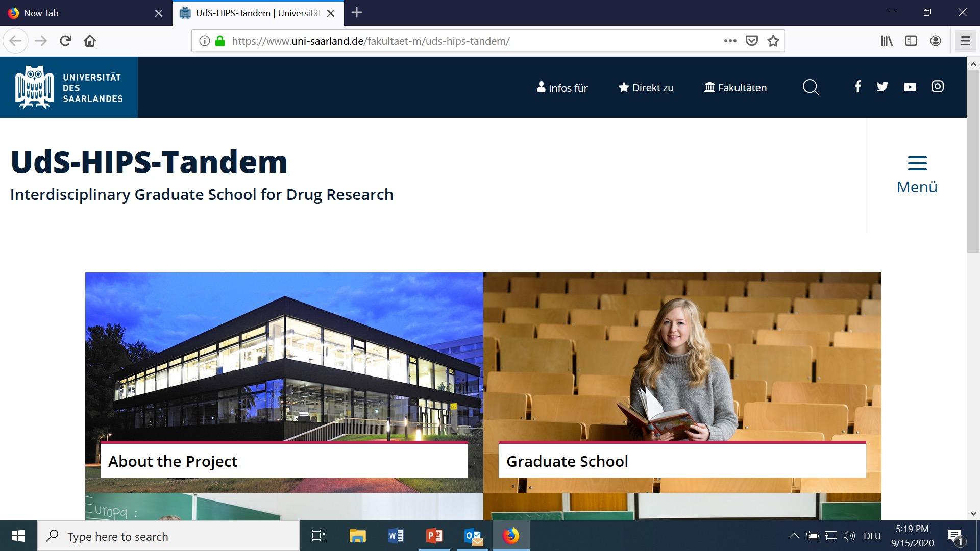Reload the current page
The image size is (980, 551).
coord(65,41)
